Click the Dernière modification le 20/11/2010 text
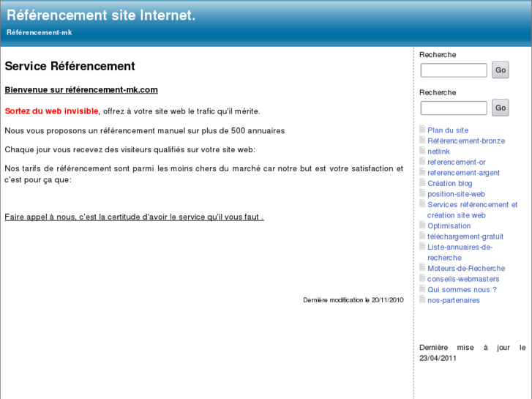Screen dimensions: 532x399 (x=353, y=300)
